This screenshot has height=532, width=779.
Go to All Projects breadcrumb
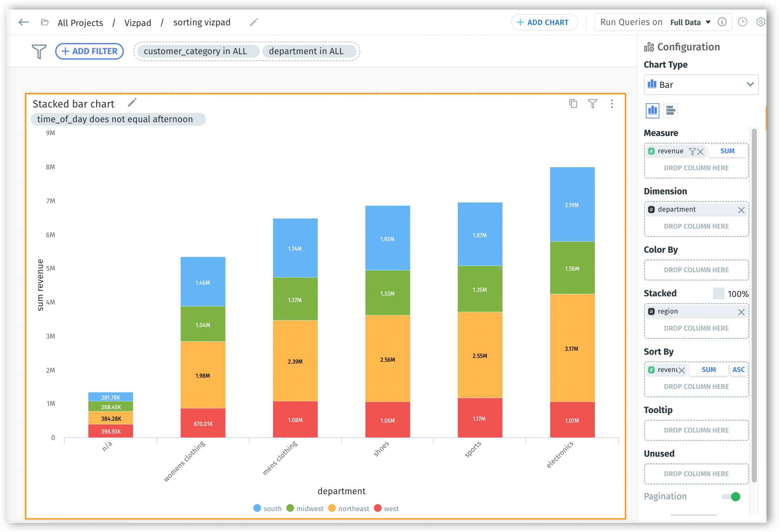[x=80, y=23]
